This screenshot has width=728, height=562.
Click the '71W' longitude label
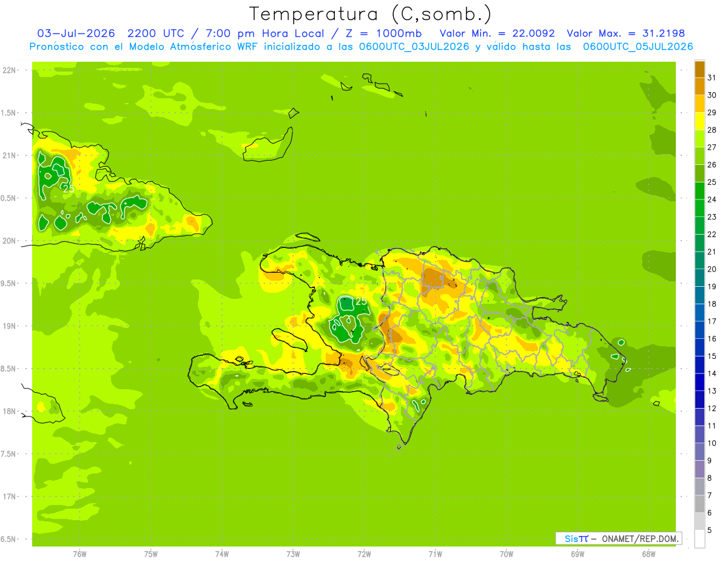click(x=435, y=554)
